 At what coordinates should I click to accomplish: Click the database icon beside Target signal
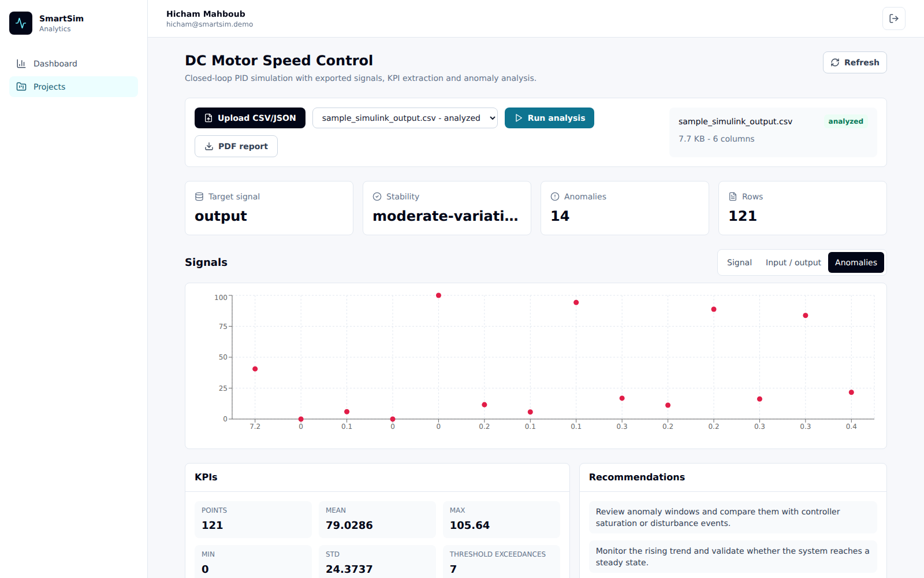coord(199,197)
